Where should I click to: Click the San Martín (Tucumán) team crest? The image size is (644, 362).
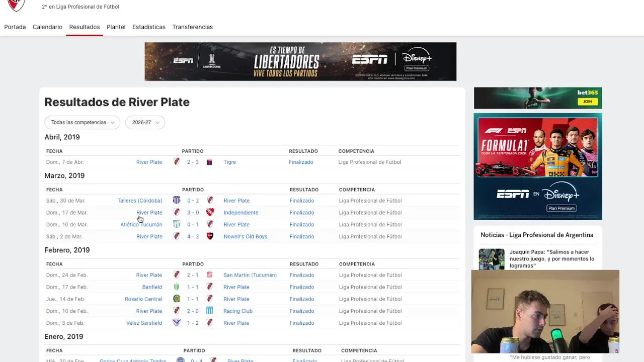click(210, 275)
